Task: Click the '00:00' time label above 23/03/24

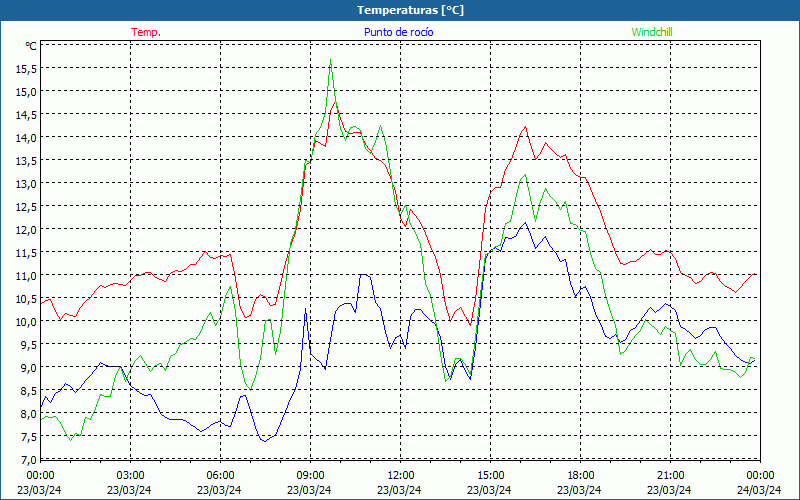Action: (40, 476)
